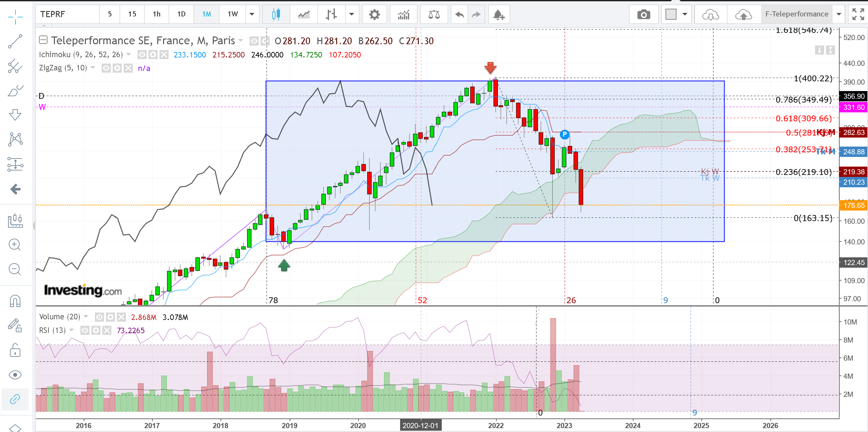868x432 pixels.
Task: Open the indicators menu
Action: pyautogui.click(x=403, y=15)
